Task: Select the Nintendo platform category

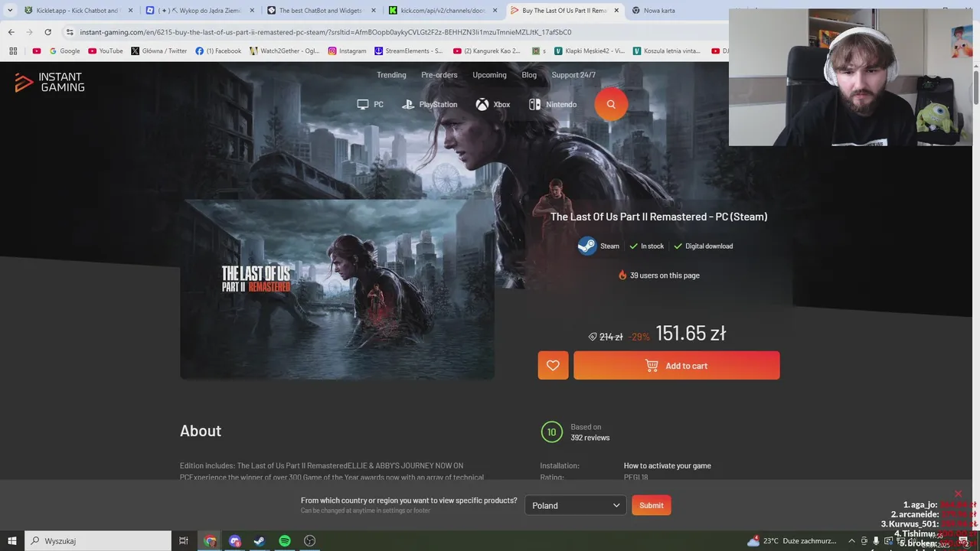Action: (553, 105)
